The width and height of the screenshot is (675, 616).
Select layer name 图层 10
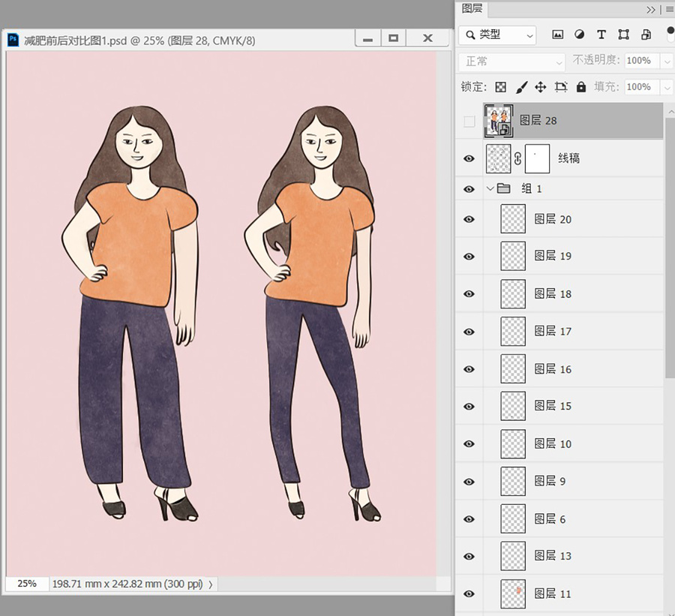click(x=553, y=443)
